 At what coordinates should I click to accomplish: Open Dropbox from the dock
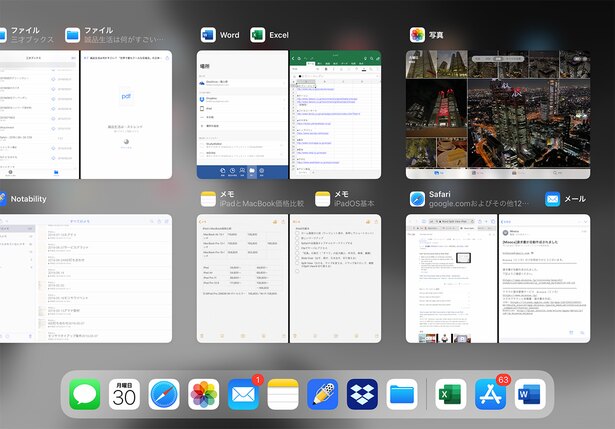tap(362, 394)
